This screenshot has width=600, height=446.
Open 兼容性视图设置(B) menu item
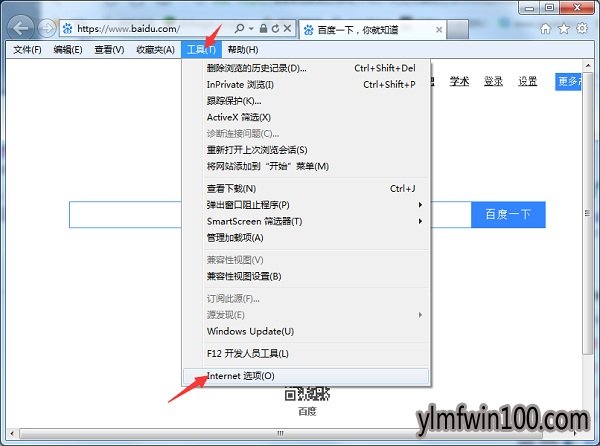point(306,277)
